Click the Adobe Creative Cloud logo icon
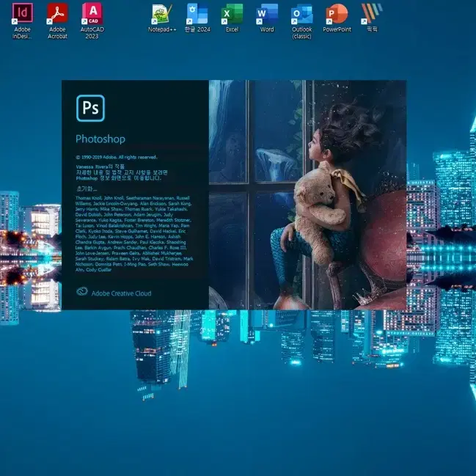 [82, 291]
